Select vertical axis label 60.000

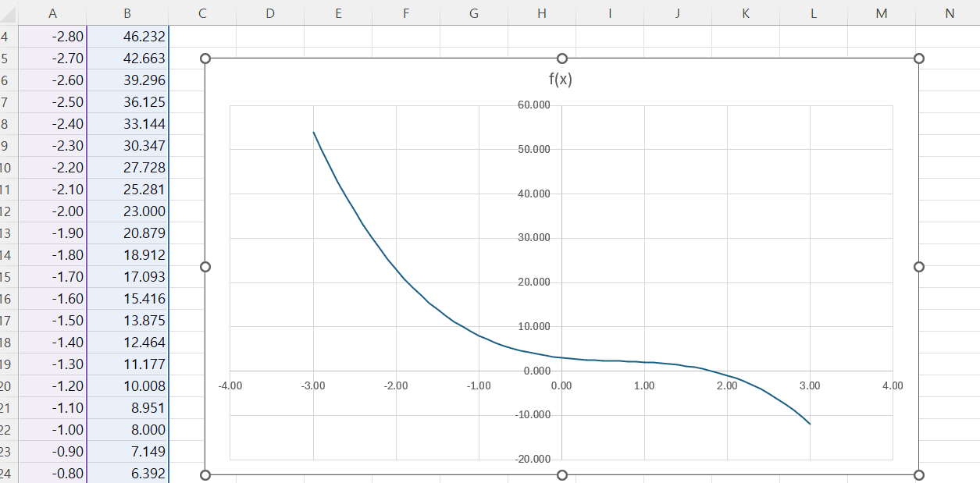point(534,105)
